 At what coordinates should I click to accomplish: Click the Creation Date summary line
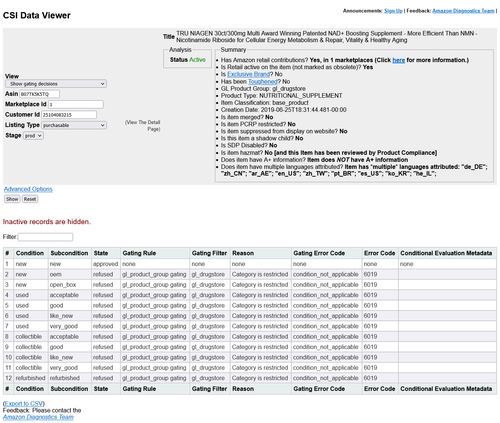click(283, 110)
